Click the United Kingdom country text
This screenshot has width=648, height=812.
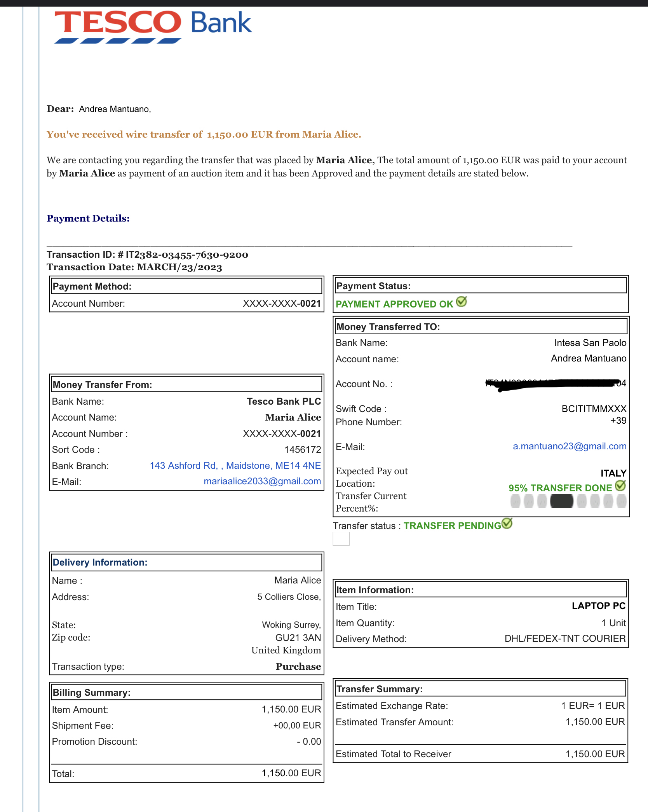point(286,650)
